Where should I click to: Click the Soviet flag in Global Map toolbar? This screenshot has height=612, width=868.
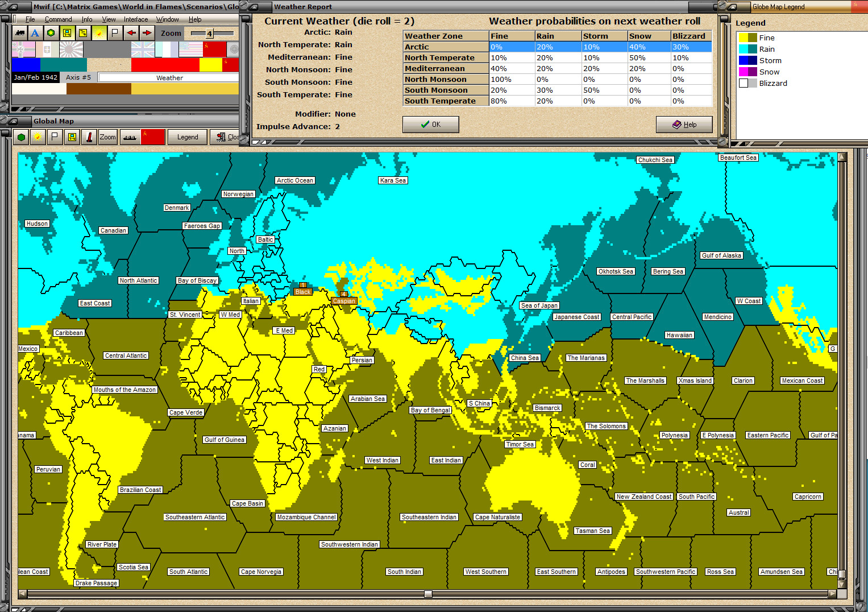(153, 137)
